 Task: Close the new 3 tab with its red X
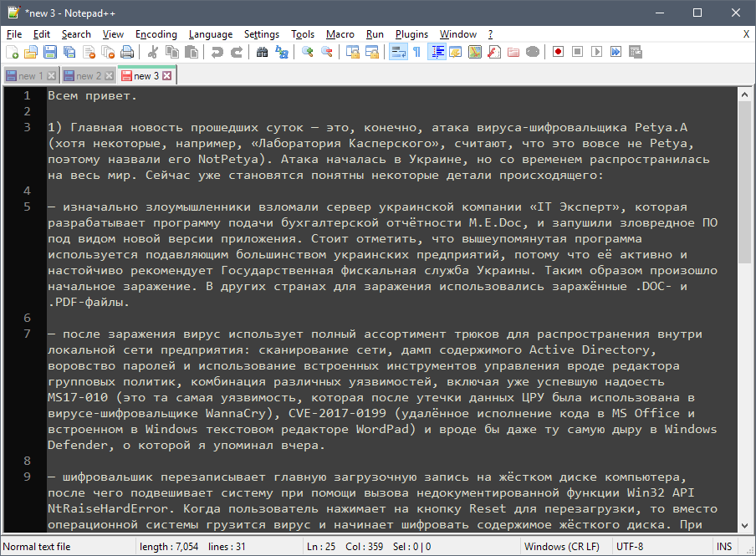tap(166, 76)
